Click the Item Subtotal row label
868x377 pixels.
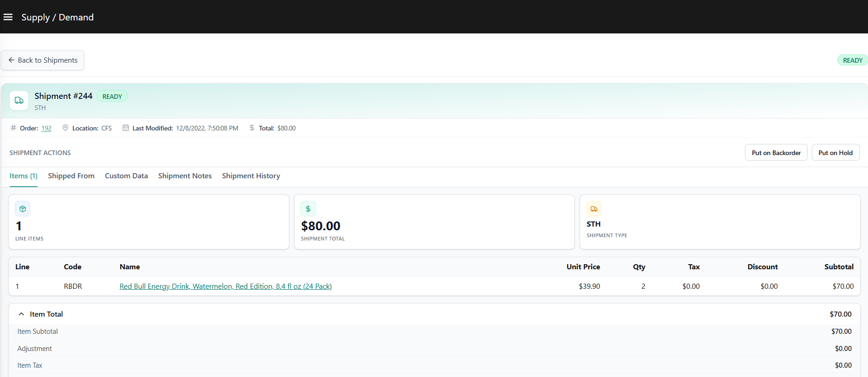(x=38, y=331)
